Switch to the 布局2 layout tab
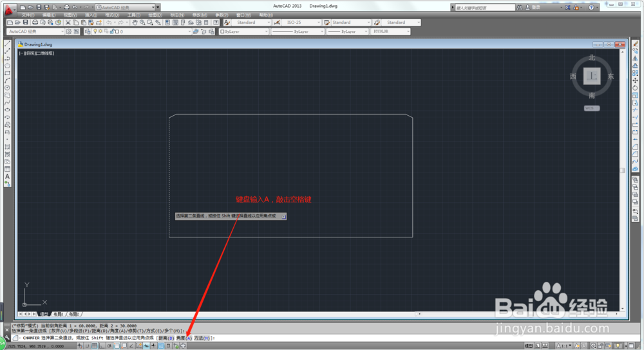The image size is (644, 350). [x=74, y=315]
